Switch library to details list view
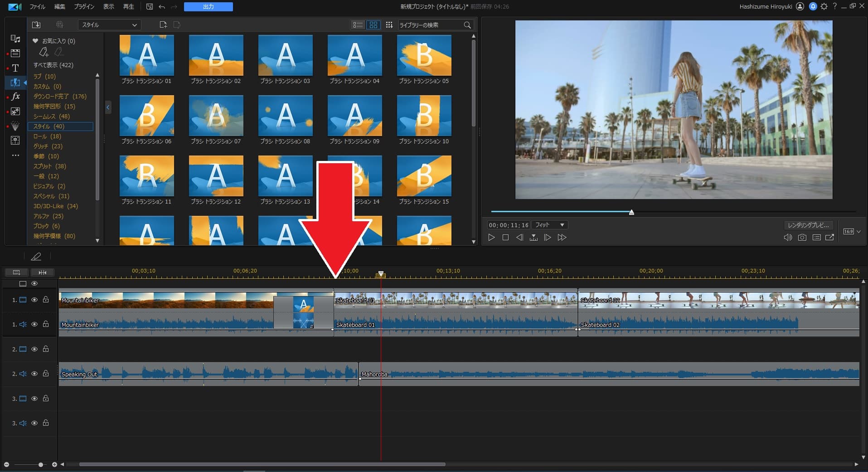This screenshot has width=868, height=472. pos(358,25)
